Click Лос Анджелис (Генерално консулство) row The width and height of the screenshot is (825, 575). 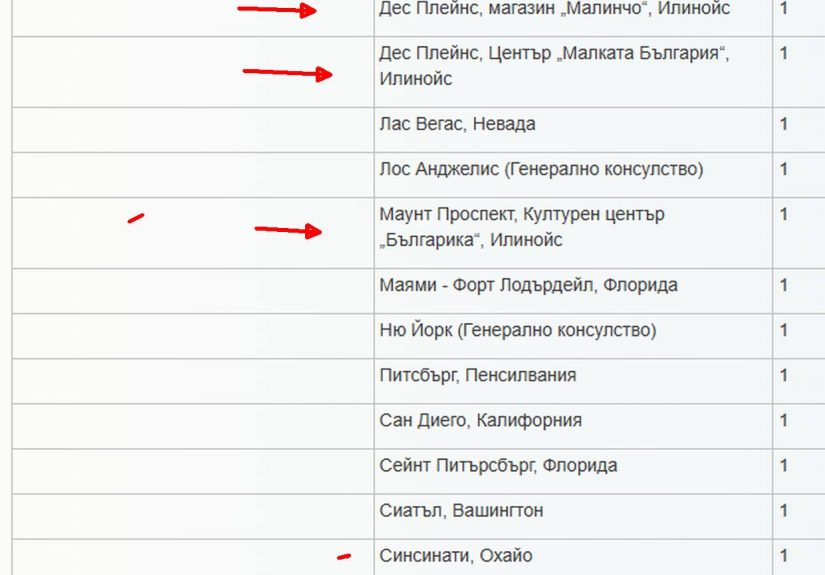click(x=541, y=170)
